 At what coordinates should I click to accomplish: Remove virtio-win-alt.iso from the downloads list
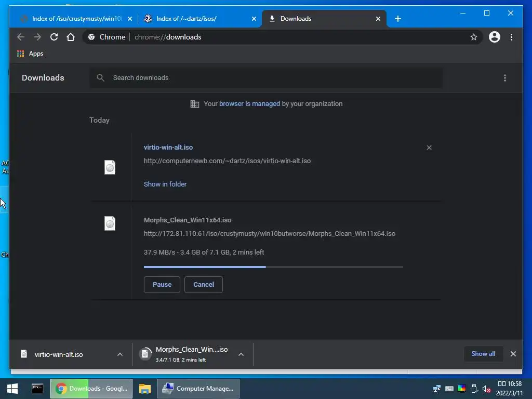(429, 148)
